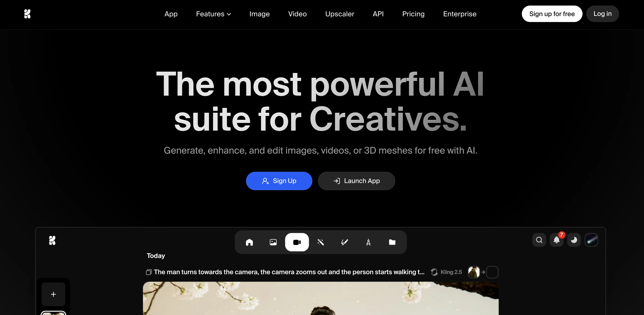Copy the video prompt text via copy icon
This screenshot has height=315, width=644.
coord(148,272)
